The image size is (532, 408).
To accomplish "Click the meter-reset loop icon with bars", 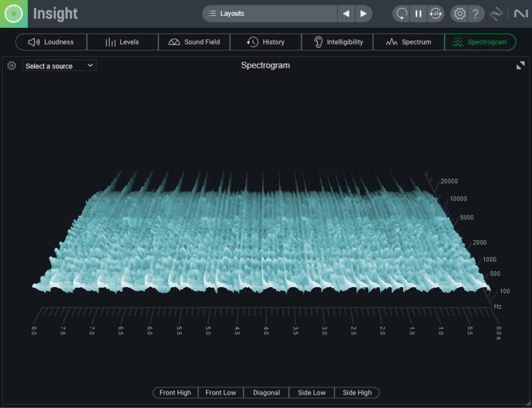I will coord(436,13).
